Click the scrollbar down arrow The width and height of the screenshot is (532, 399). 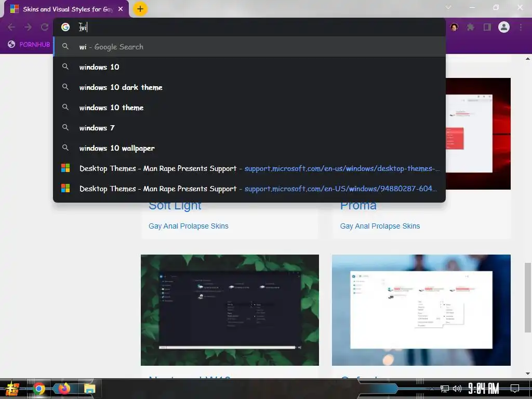click(x=528, y=374)
